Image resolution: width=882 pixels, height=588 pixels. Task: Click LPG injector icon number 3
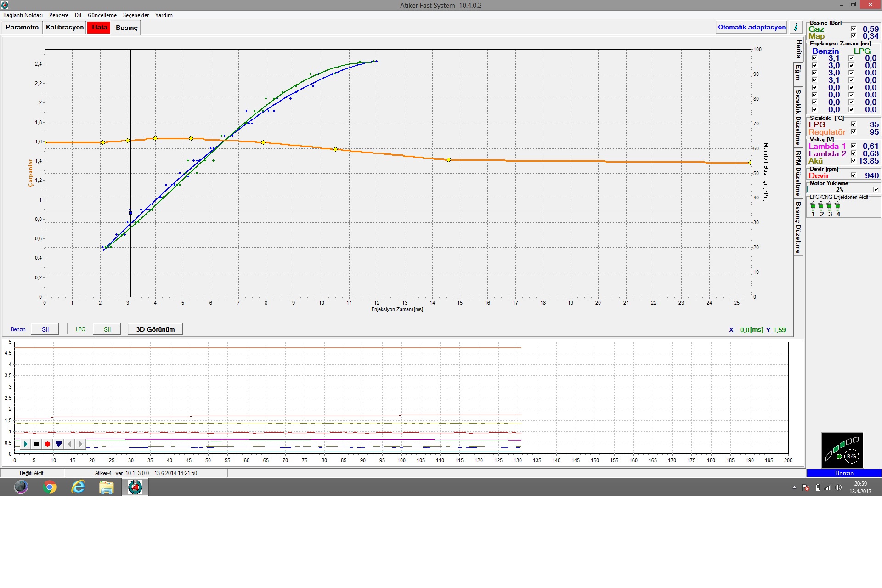829,206
